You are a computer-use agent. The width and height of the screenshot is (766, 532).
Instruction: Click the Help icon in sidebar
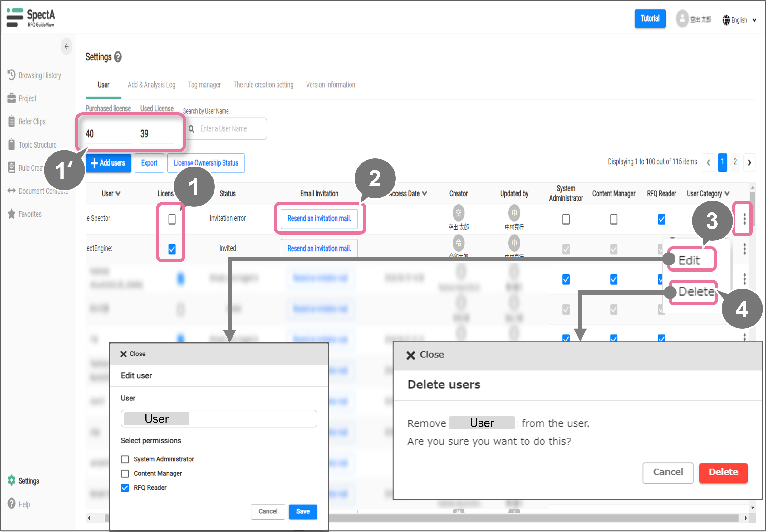12,504
